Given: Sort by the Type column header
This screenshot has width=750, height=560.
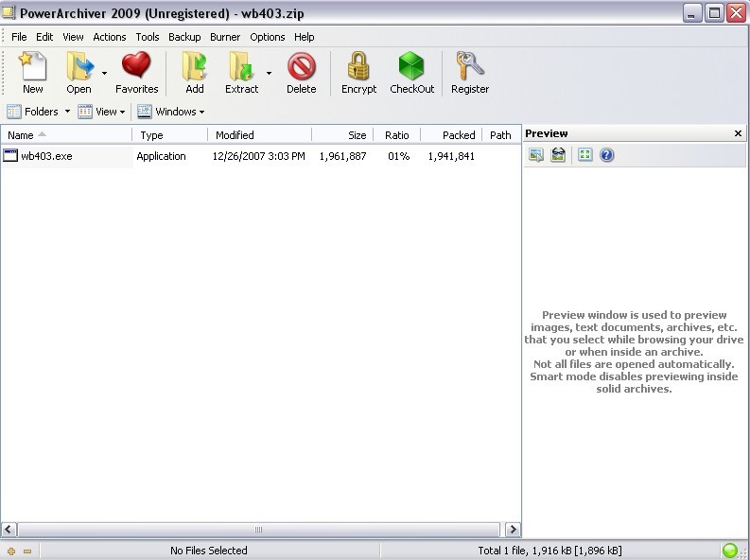Looking at the screenshot, I should click(170, 135).
